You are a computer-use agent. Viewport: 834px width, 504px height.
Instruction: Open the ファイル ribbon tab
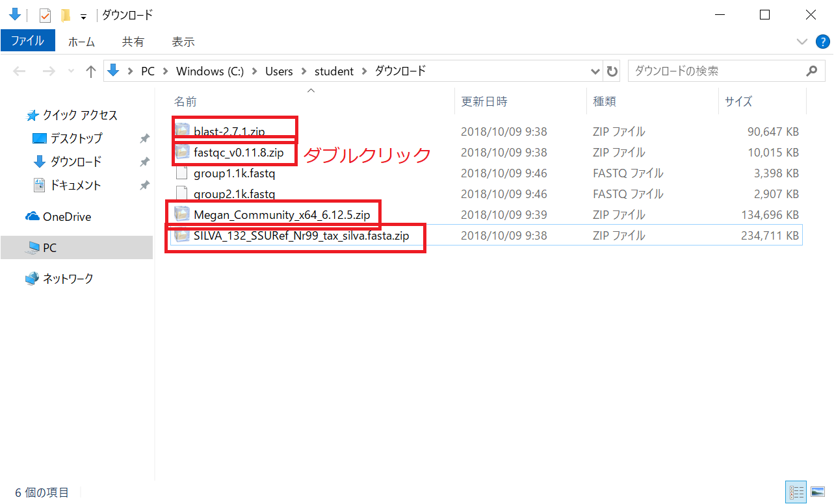coord(27,41)
